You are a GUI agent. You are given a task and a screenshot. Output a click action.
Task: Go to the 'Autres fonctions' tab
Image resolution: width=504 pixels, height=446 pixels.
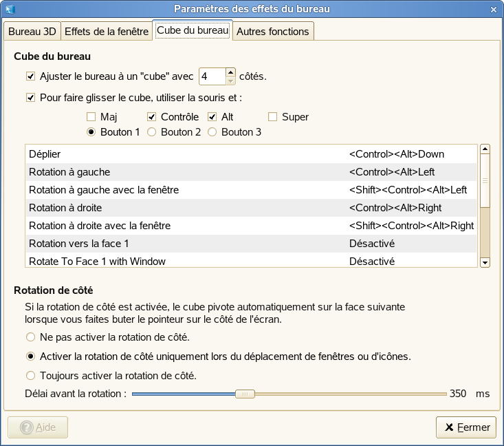point(274,31)
